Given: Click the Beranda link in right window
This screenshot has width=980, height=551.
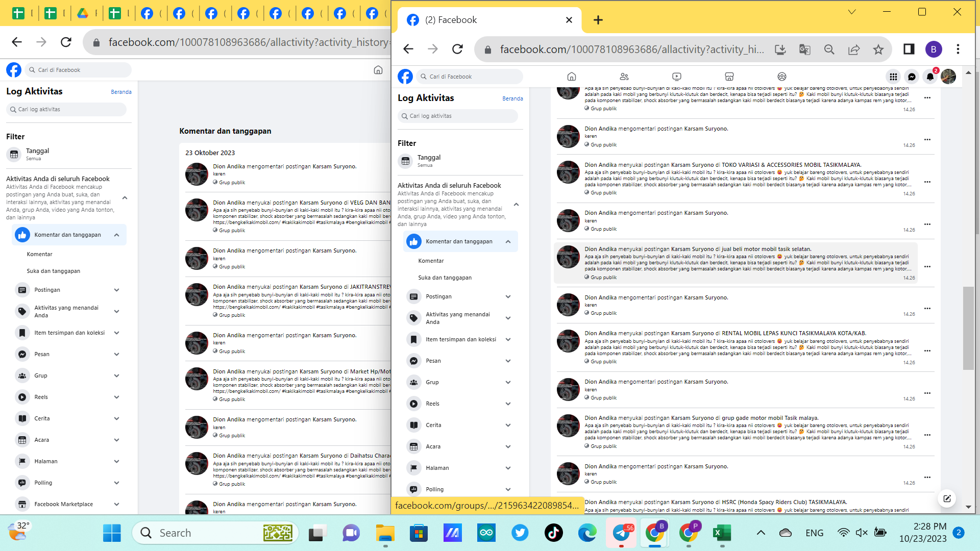Looking at the screenshot, I should tap(512, 98).
